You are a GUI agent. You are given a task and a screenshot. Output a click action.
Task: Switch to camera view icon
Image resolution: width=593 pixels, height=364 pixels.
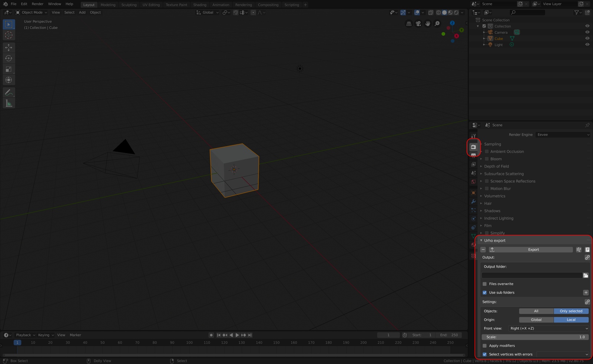[418, 24]
